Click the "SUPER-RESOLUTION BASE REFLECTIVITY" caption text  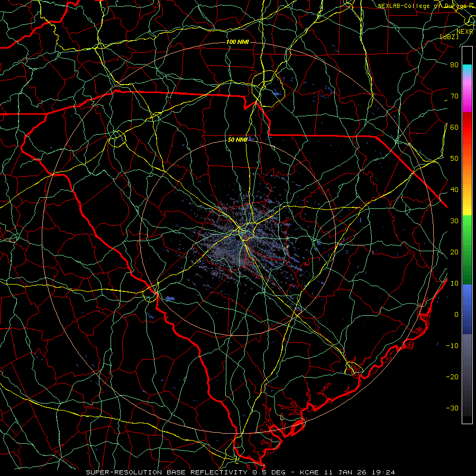point(166,472)
